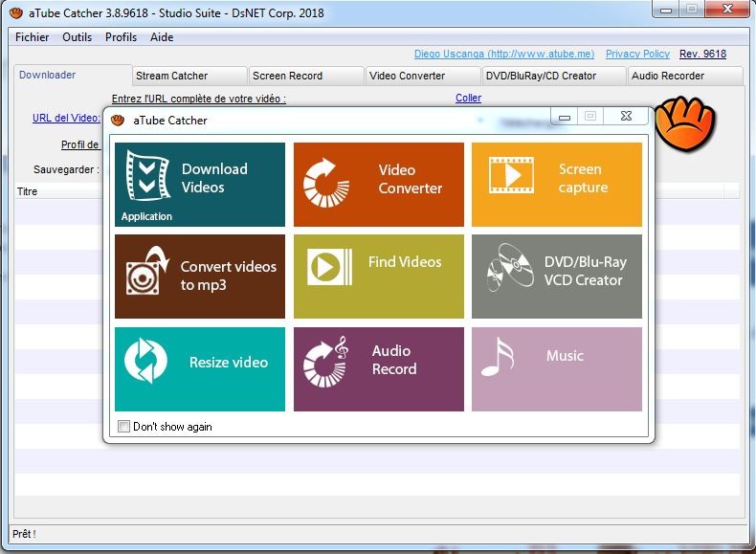Open the Aide menu
Viewport: 756px width, 554px height.
point(162,37)
